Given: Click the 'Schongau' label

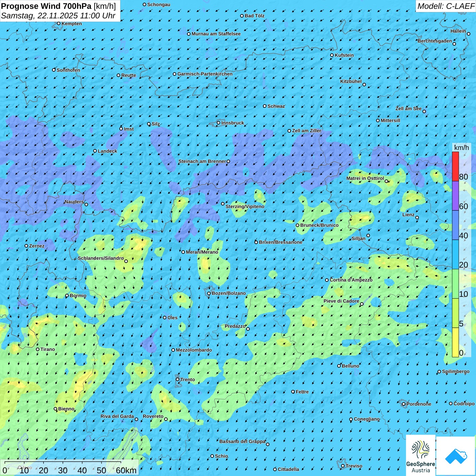Looking at the screenshot, I should (159, 4).
